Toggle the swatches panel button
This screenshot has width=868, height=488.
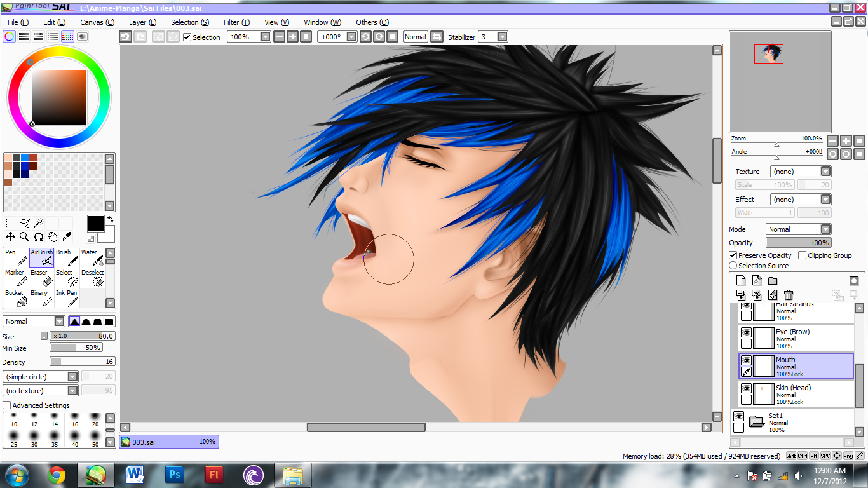pyautogui.click(x=67, y=37)
